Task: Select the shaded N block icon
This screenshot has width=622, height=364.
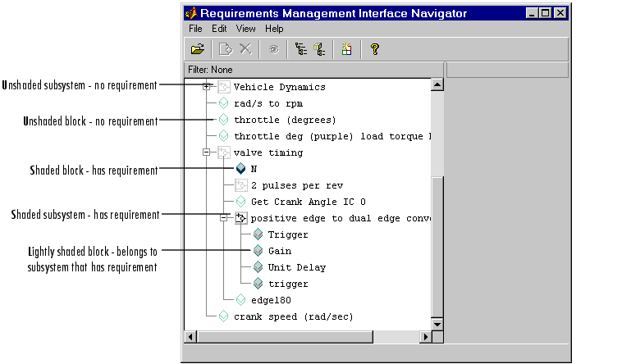Action: coord(240,169)
